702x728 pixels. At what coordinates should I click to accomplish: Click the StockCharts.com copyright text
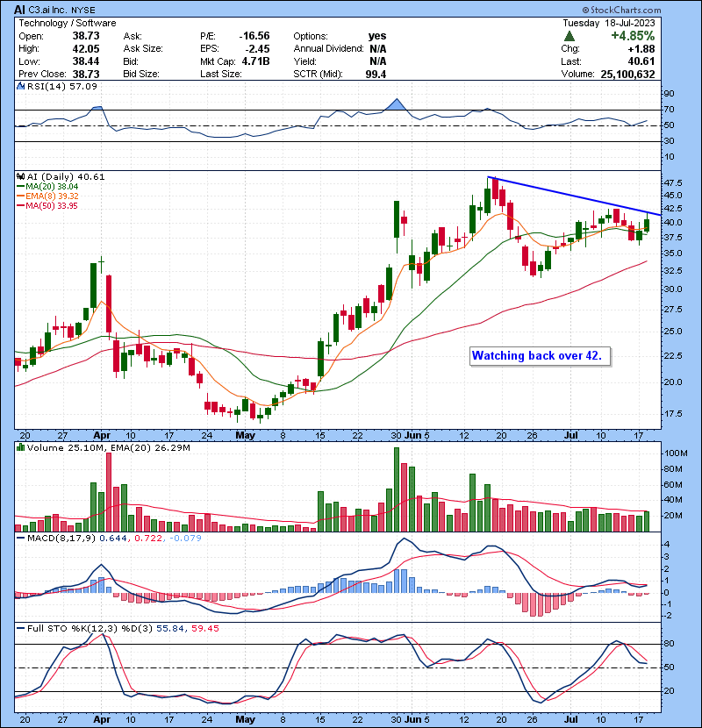click(621, 10)
